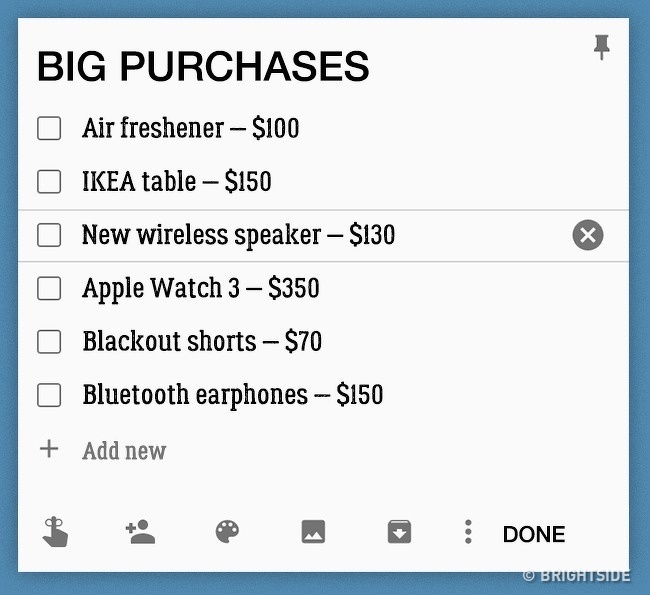650x595 pixels.
Task: Check the Bluetooth earphones checkbox
Action: point(49,395)
